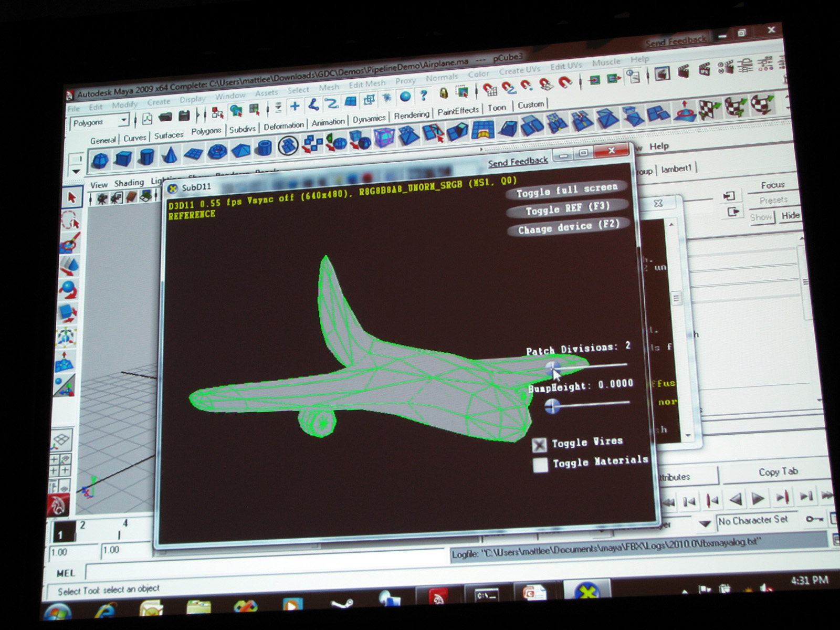Click the Open Scene folder icon
The height and width of the screenshot is (630, 840).
point(165,118)
